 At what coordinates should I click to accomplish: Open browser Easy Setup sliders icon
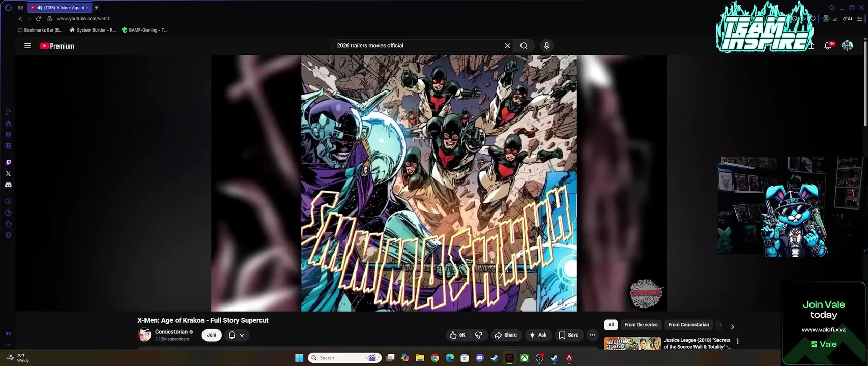tap(860, 19)
